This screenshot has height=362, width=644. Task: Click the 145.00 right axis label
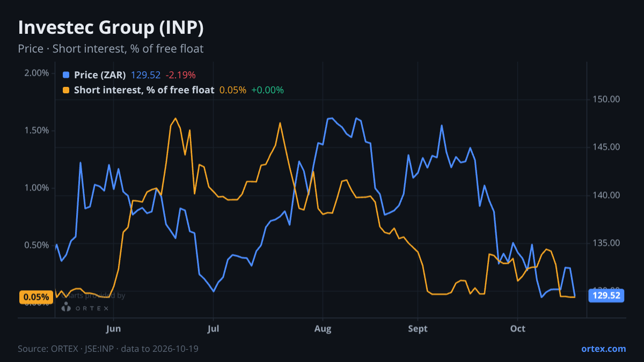pos(606,147)
